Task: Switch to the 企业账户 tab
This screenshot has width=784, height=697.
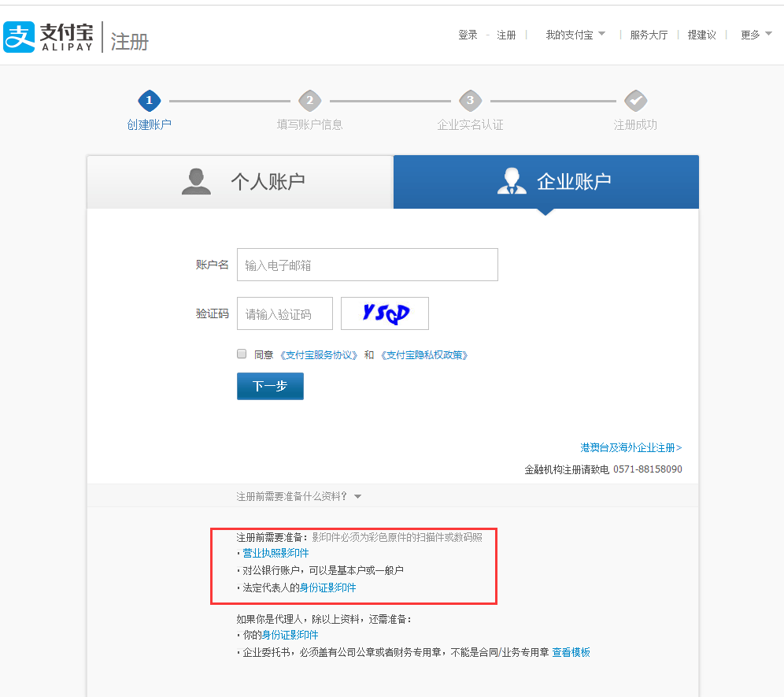Action: 546,182
